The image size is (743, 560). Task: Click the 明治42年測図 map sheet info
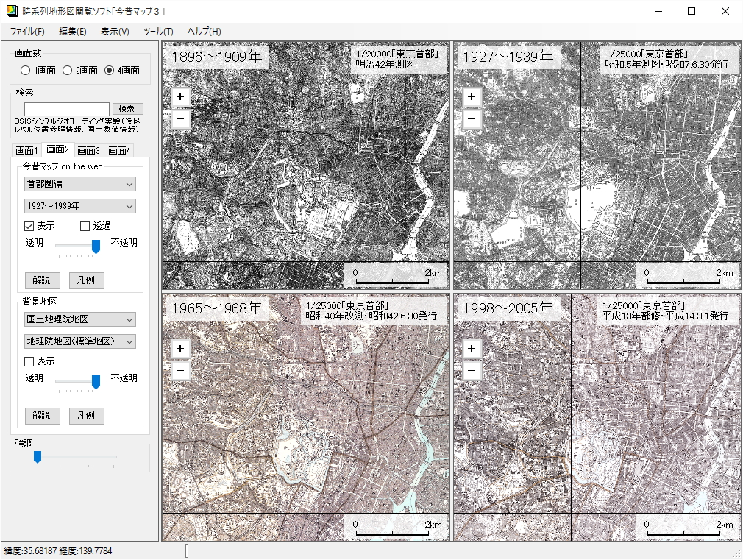click(x=397, y=60)
